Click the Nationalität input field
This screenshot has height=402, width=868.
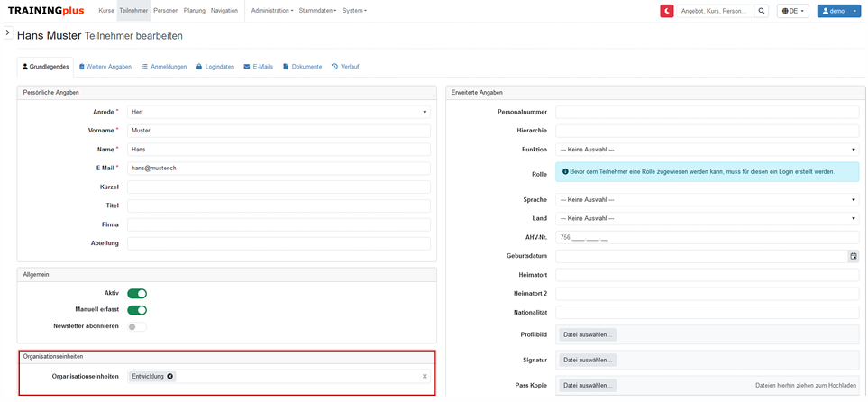pos(708,312)
